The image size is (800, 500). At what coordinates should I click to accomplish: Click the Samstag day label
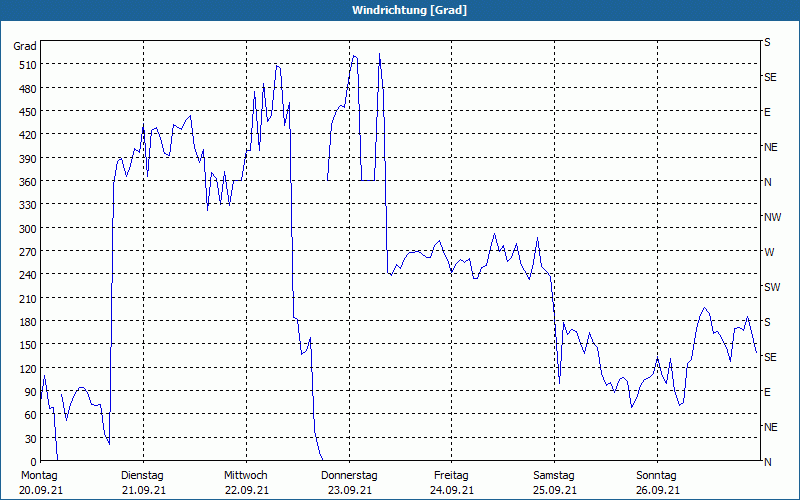(x=554, y=476)
